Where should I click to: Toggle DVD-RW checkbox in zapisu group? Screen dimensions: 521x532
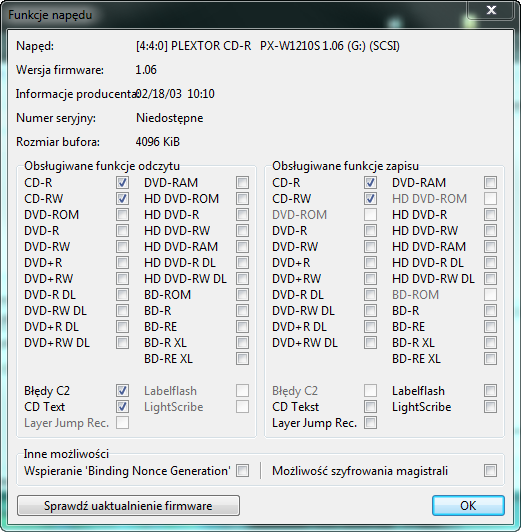(370, 247)
